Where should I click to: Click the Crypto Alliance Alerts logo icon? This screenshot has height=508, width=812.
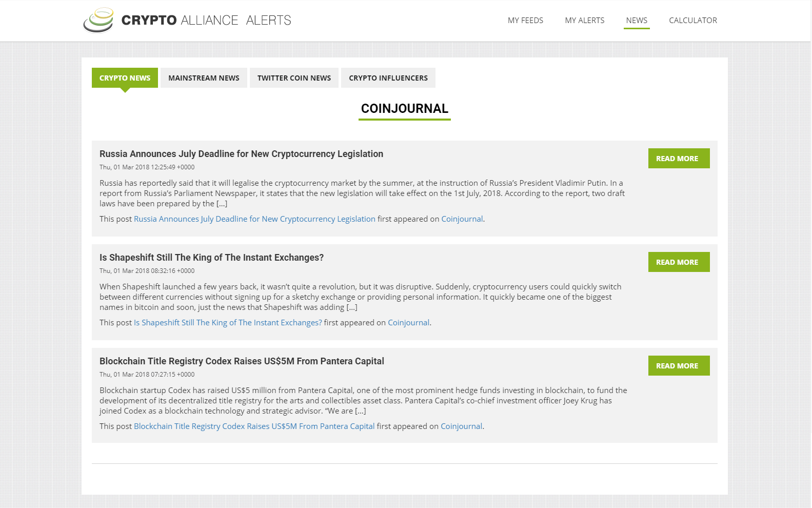click(x=98, y=20)
